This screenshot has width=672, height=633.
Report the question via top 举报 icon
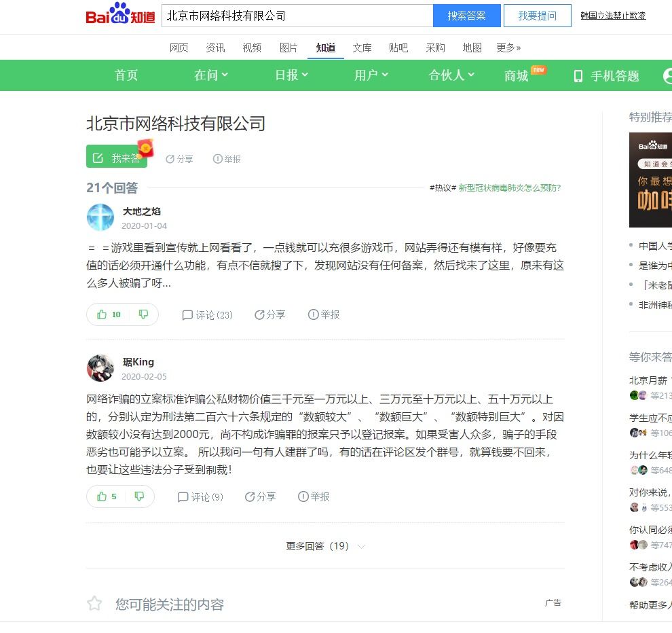pos(227,159)
